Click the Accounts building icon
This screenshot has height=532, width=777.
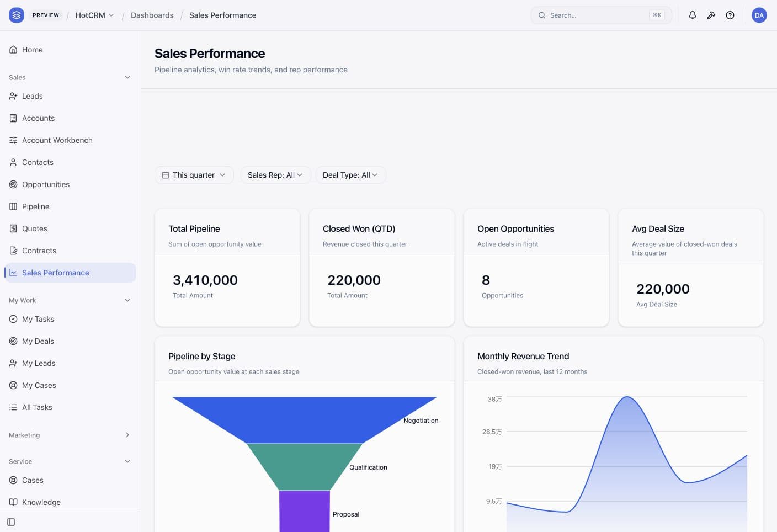coord(13,118)
